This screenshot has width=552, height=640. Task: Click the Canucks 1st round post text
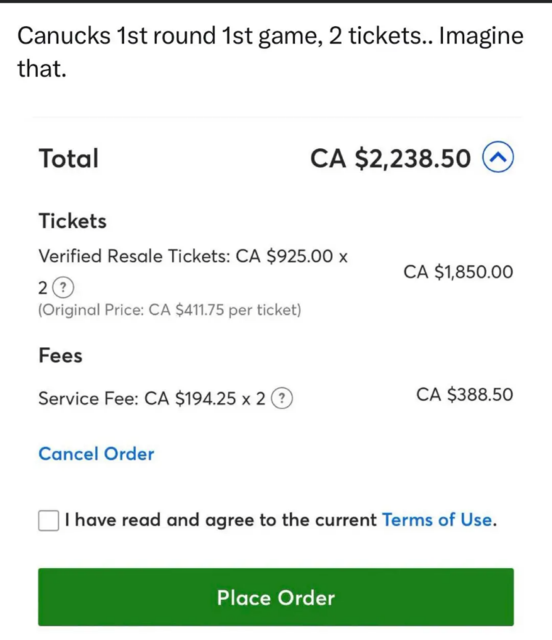click(x=270, y=51)
